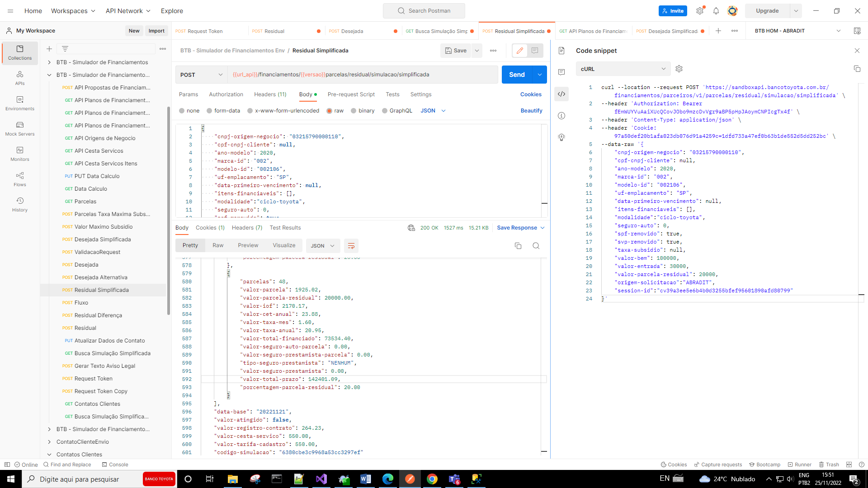This screenshot has width=868, height=488.
Task: Open the raw body JSON format dropdown
Action: [433, 111]
